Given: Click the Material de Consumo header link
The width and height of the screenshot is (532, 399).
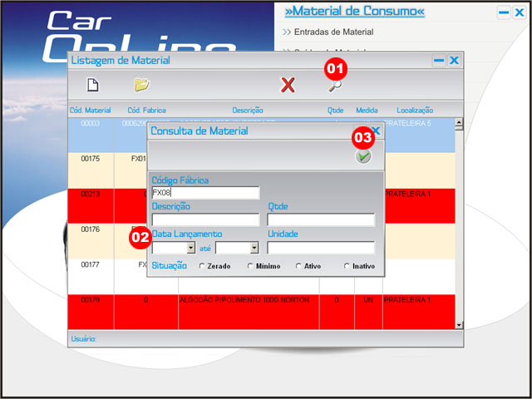Looking at the screenshot, I should point(354,12).
